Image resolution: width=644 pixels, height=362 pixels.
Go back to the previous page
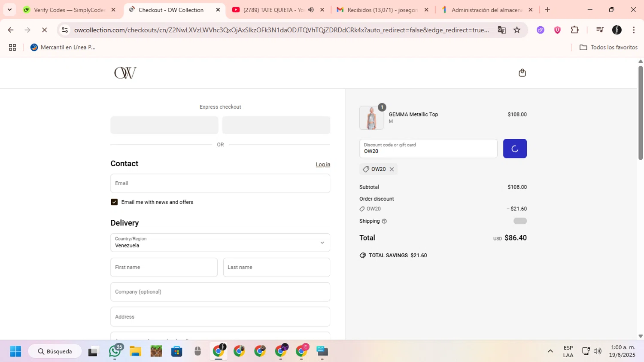click(11, 30)
